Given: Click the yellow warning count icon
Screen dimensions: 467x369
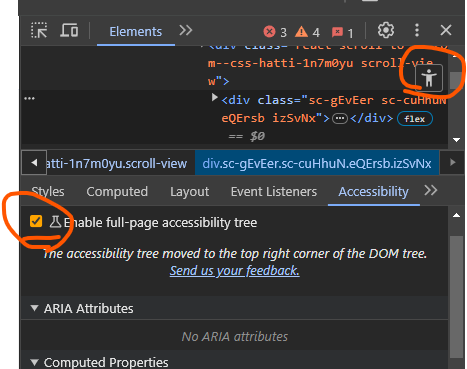Looking at the screenshot, I should 301,32.
